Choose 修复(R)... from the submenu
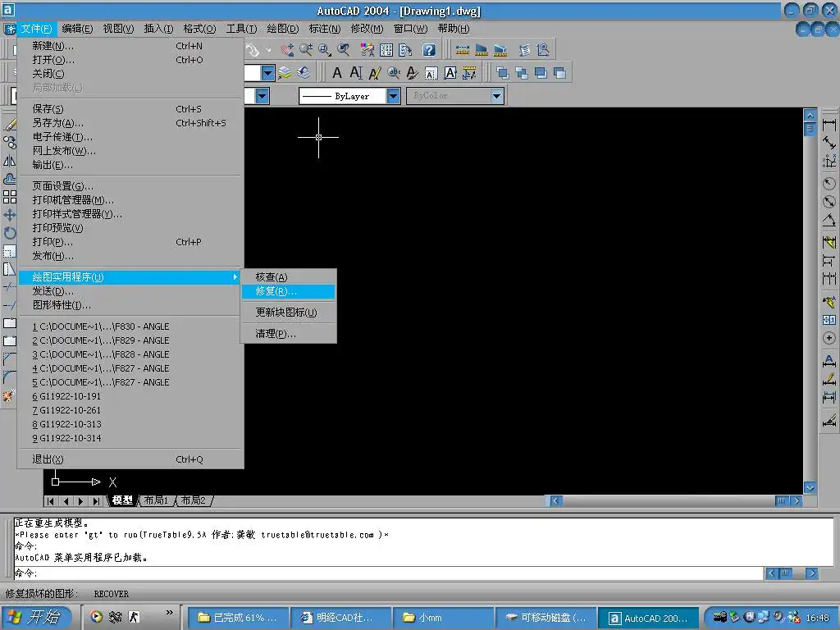The image size is (840, 630). (288, 291)
